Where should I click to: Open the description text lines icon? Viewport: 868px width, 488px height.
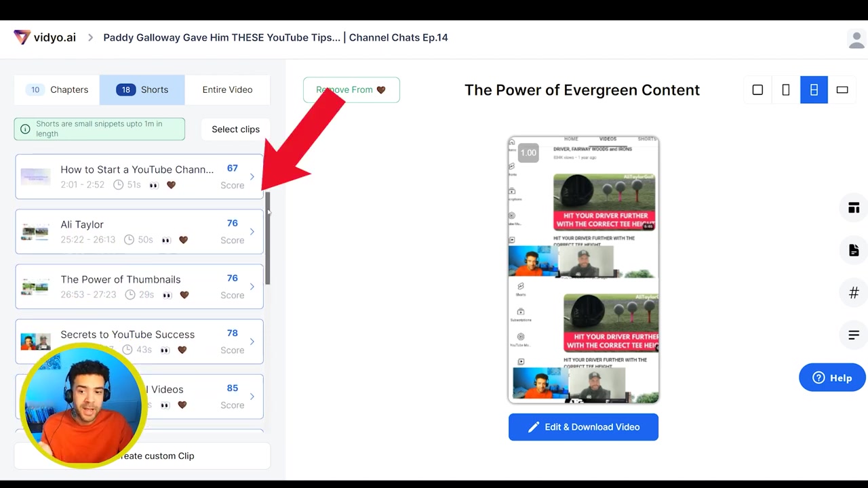click(854, 335)
